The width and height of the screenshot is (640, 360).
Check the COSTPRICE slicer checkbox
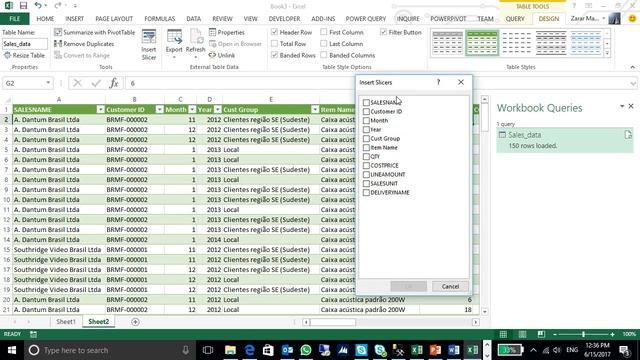coord(366,165)
